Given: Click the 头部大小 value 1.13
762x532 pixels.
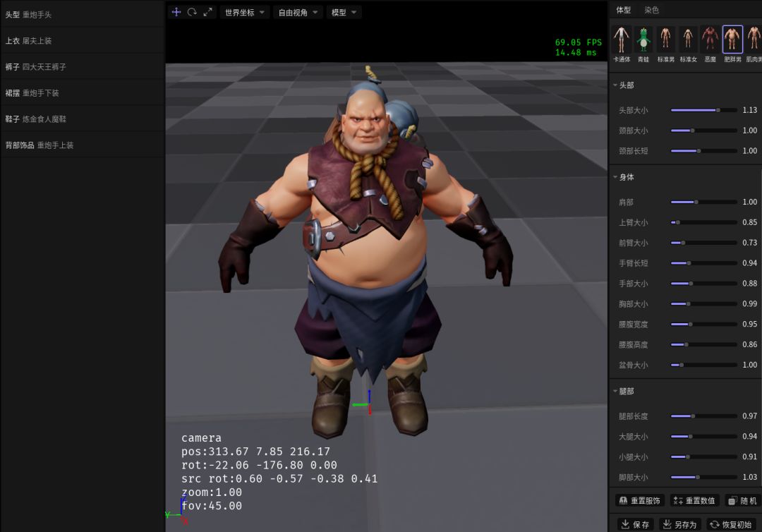Looking at the screenshot, I should click(x=749, y=110).
